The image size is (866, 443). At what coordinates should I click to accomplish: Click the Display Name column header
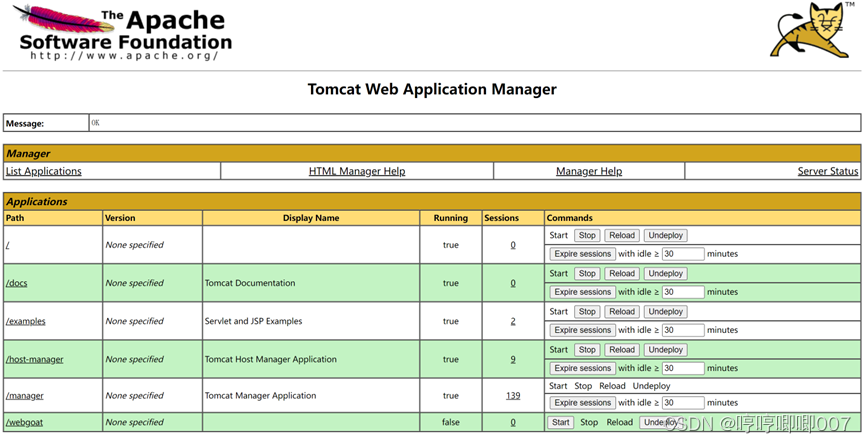tap(311, 218)
